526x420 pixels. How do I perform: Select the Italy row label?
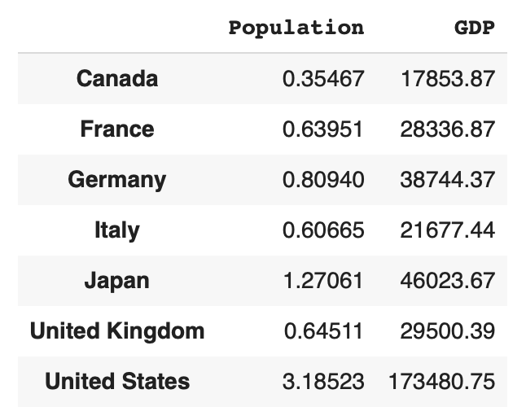[x=117, y=230]
